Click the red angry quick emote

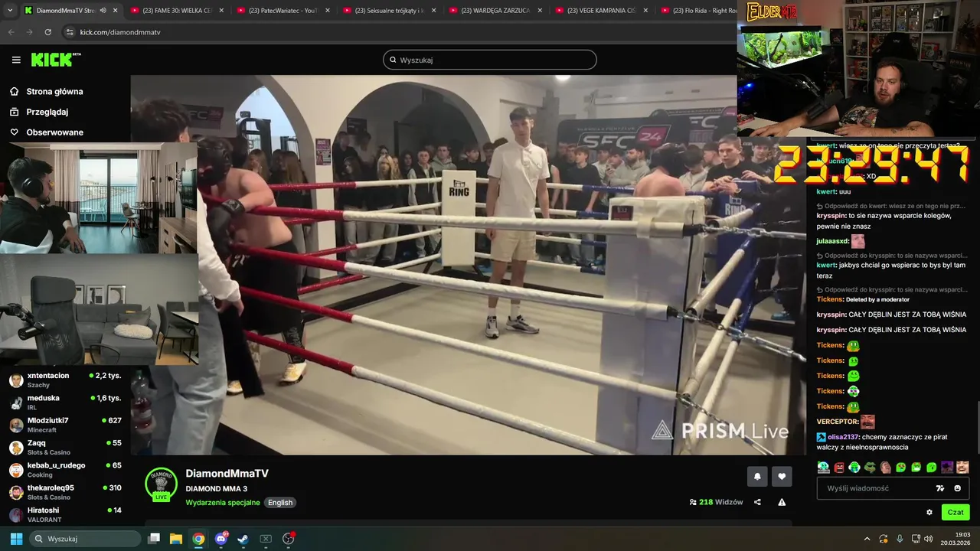(839, 467)
